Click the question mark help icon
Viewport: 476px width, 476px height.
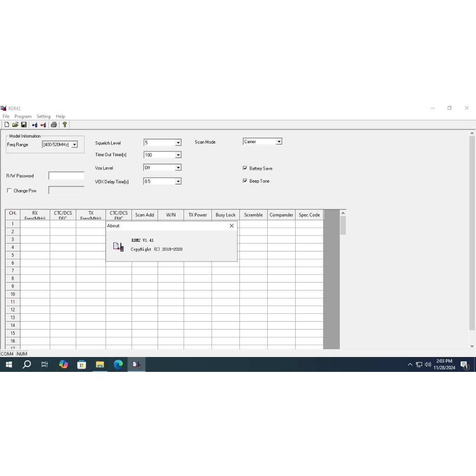(x=65, y=125)
